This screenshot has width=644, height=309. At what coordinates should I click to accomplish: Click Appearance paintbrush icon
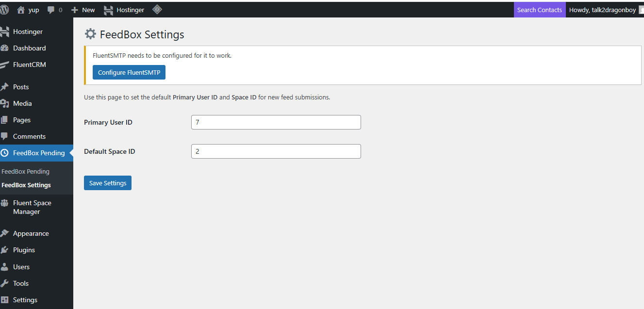coord(4,233)
